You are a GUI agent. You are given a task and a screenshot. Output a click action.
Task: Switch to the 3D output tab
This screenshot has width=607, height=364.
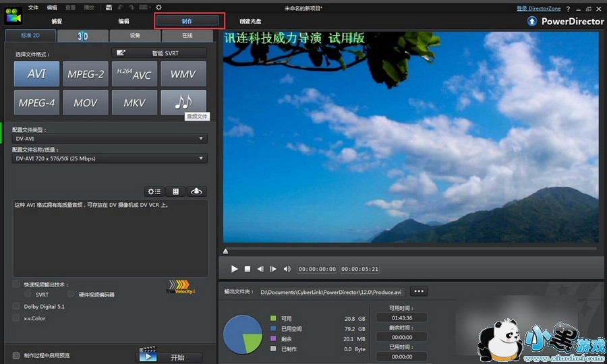click(x=83, y=36)
